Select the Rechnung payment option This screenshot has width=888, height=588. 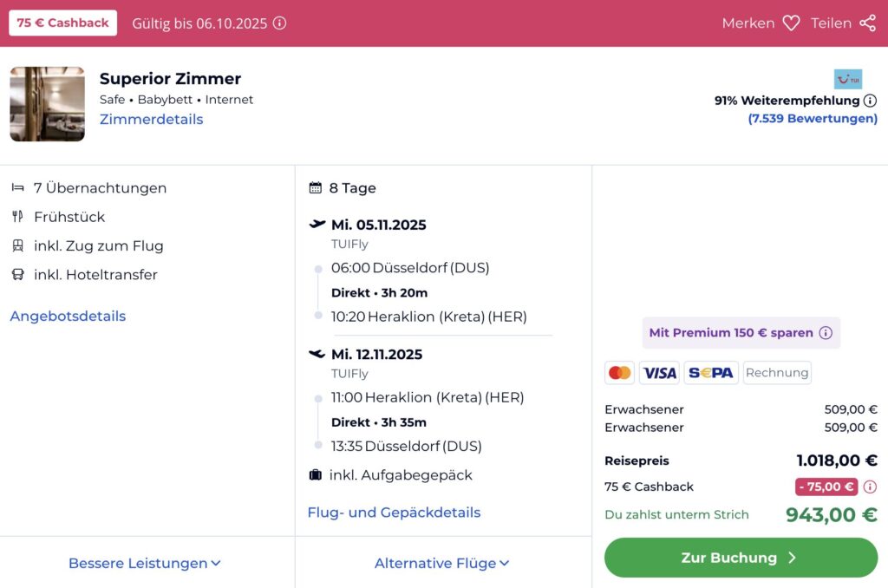pos(777,373)
